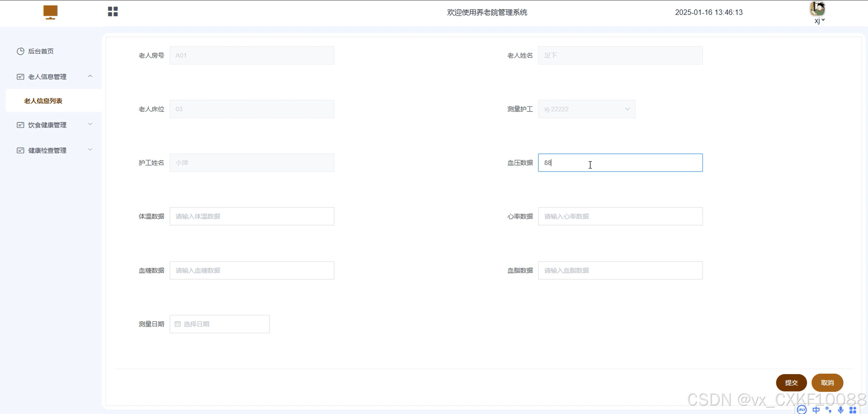
Task: Expand the 饮食健康管理 submenu
Action: [x=90, y=124]
